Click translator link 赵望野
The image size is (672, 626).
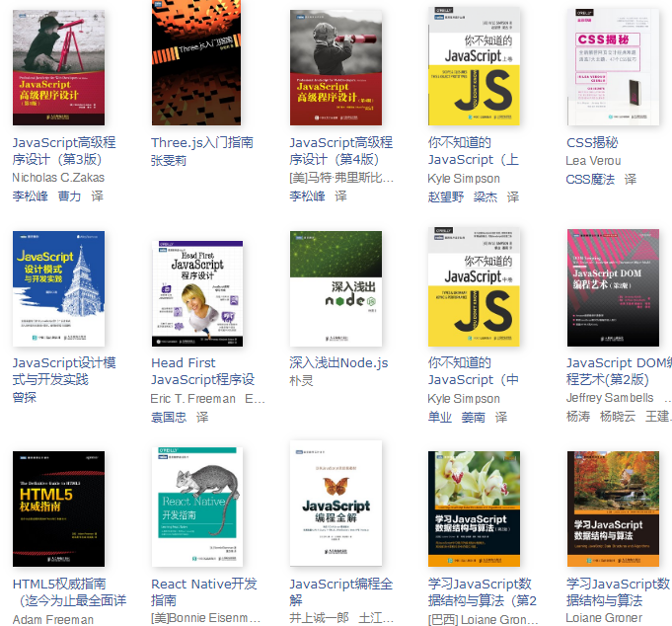[x=446, y=196]
